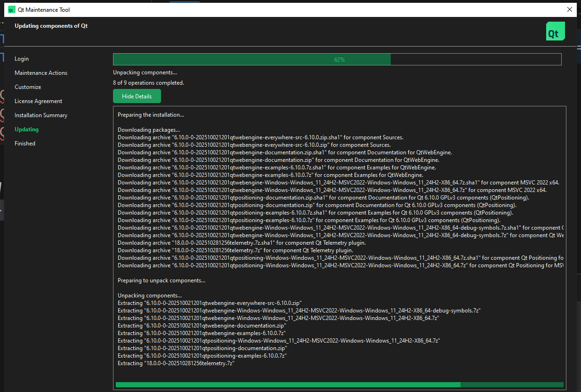Select the Finished step in the sidebar
Image resolution: width=581 pixels, height=392 pixels.
25,144
